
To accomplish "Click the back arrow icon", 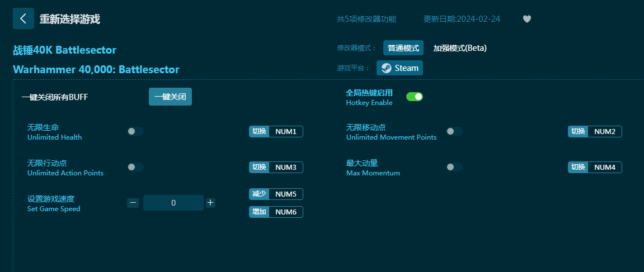I will pos(23,18).
